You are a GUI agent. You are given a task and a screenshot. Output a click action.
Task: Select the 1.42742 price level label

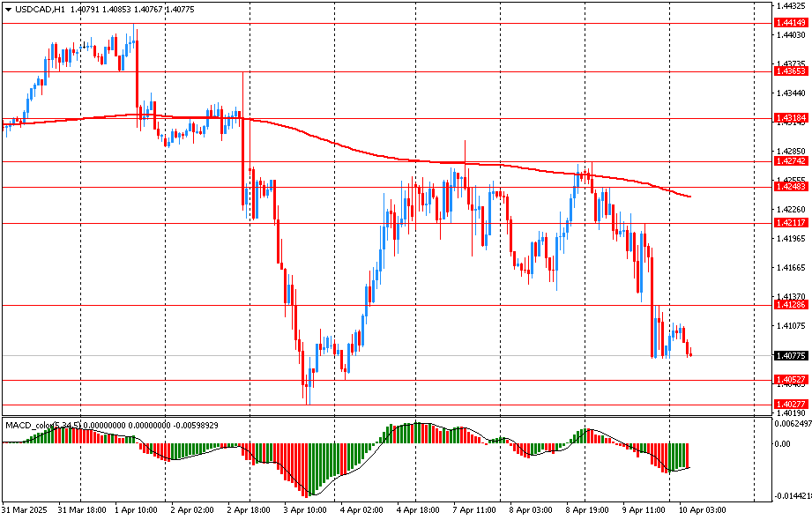[x=790, y=161]
